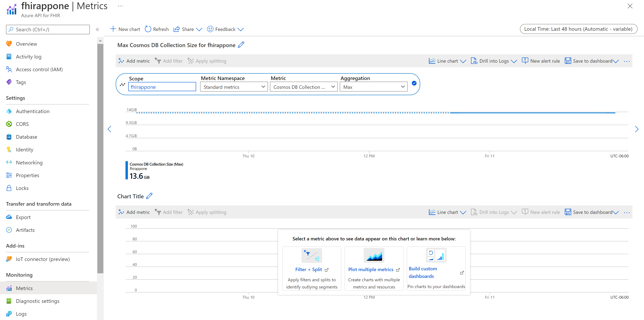The image size is (644, 320).
Task: Open the Local Time range picker
Action: click(579, 29)
